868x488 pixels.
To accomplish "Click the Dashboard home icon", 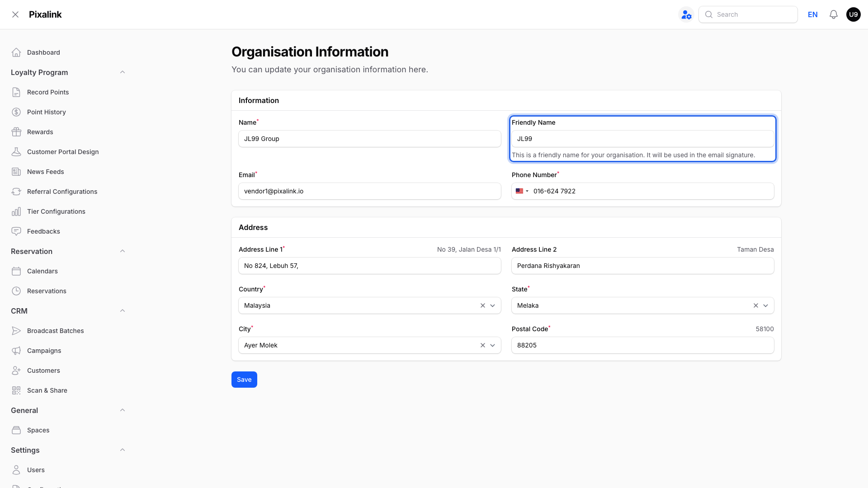I will pyautogui.click(x=16, y=52).
